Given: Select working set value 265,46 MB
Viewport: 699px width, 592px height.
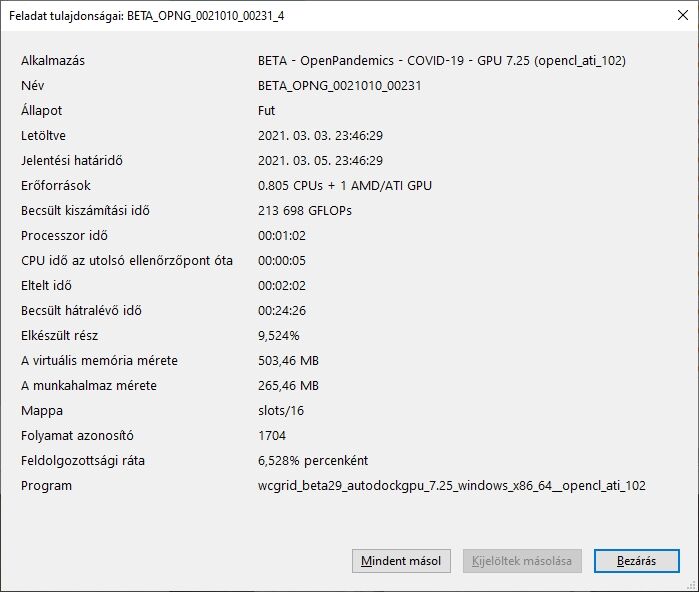Looking at the screenshot, I should coord(288,385).
